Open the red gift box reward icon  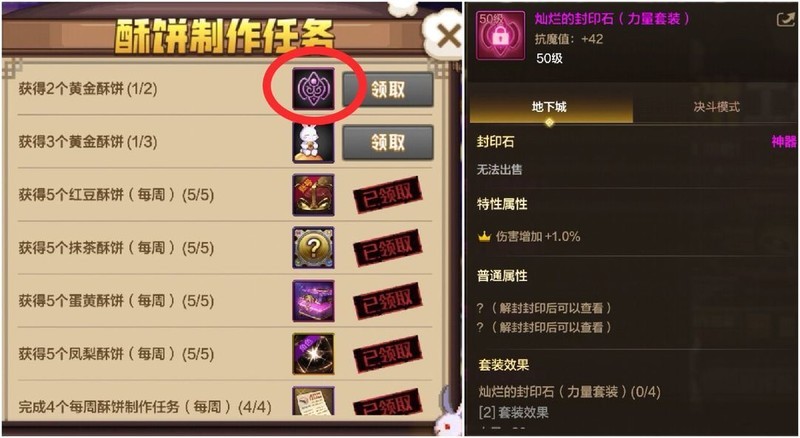[x=313, y=195]
